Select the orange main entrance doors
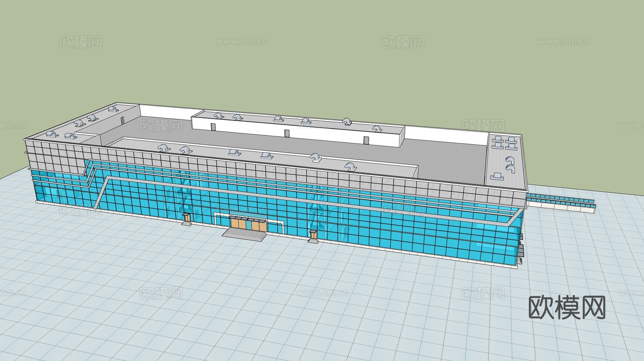This screenshot has height=361, width=644. [249, 224]
